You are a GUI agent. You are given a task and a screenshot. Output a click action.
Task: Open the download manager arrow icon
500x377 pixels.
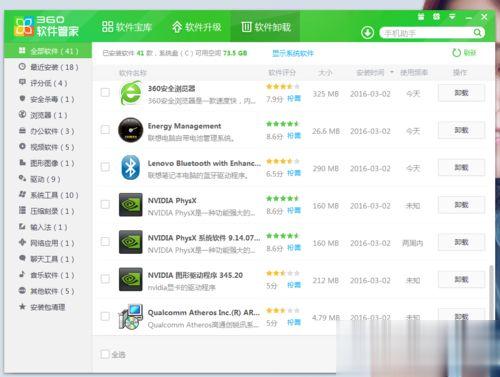click(367, 33)
